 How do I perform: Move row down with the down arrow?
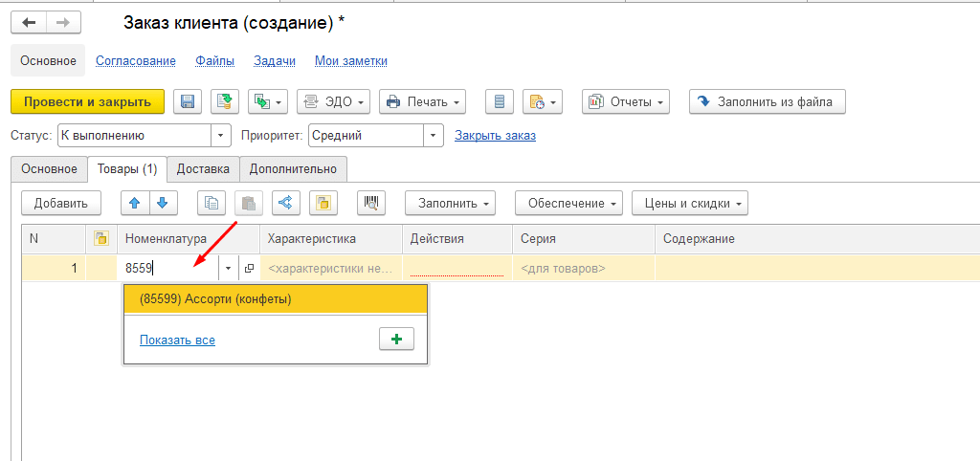click(163, 203)
